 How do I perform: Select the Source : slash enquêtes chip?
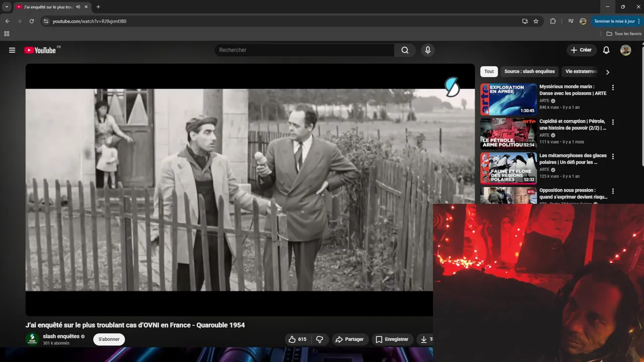pos(529,72)
